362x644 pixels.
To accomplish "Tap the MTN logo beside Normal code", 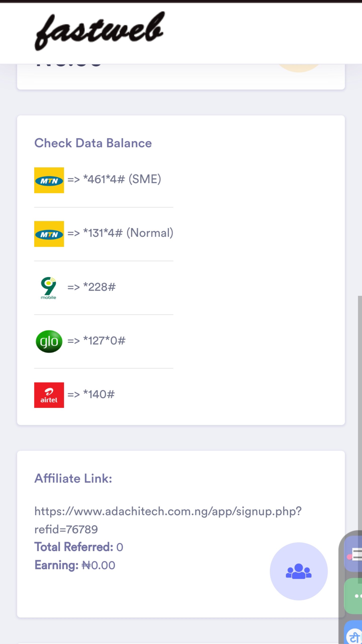I will coord(49,234).
